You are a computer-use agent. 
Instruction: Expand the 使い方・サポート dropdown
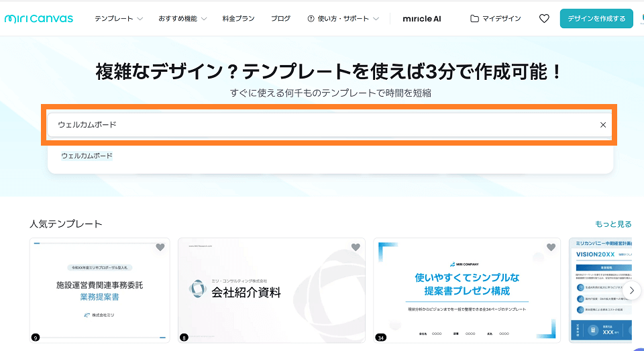pyautogui.click(x=343, y=18)
